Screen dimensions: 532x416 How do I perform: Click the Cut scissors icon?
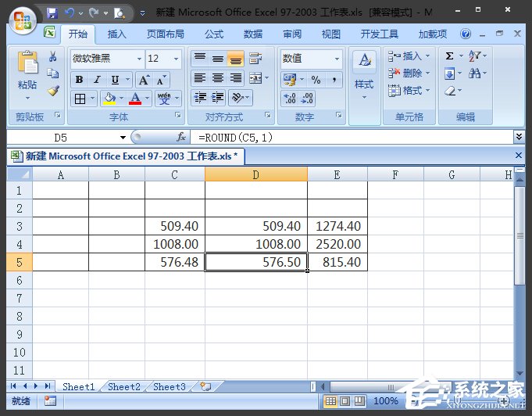click(53, 57)
